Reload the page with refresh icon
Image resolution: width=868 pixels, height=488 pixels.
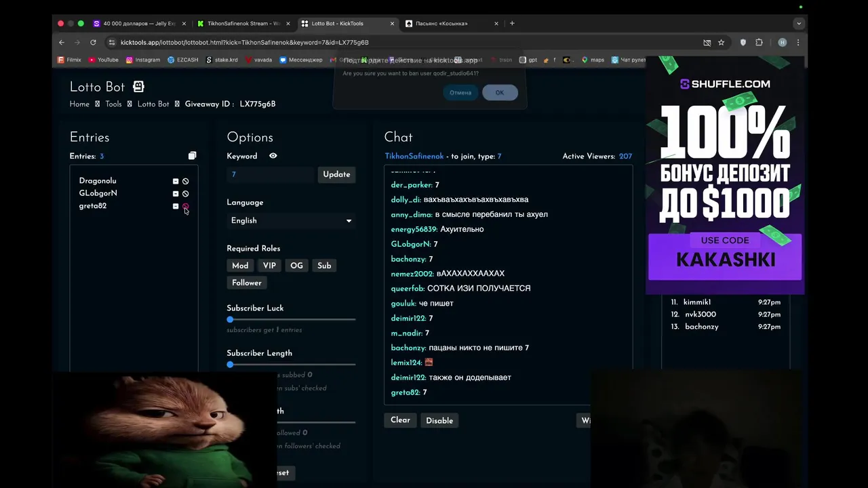click(x=93, y=42)
